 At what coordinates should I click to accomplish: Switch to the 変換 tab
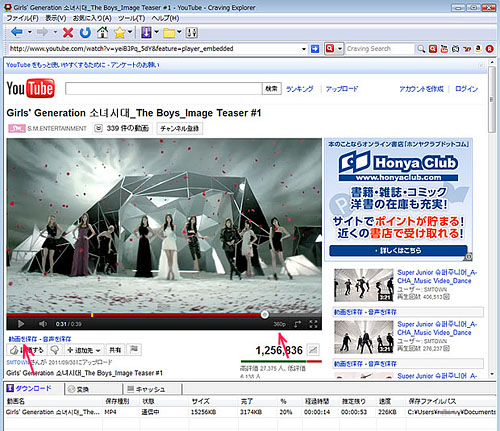[x=93, y=389]
